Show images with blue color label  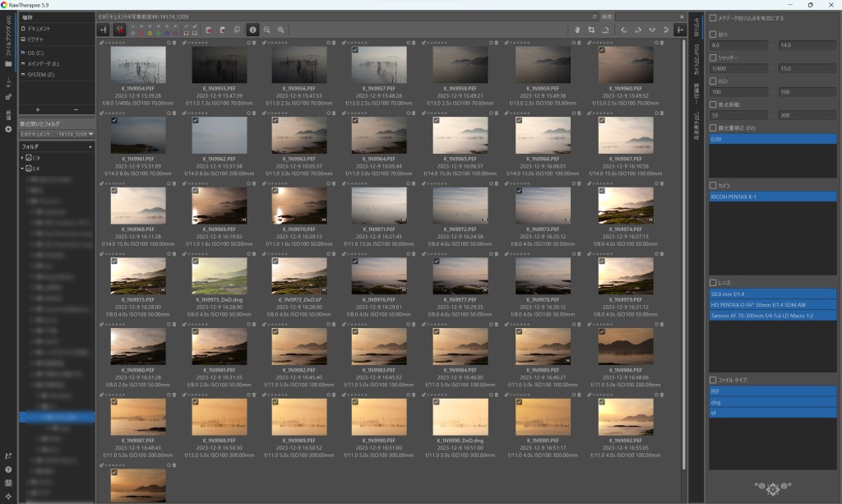[167, 33]
